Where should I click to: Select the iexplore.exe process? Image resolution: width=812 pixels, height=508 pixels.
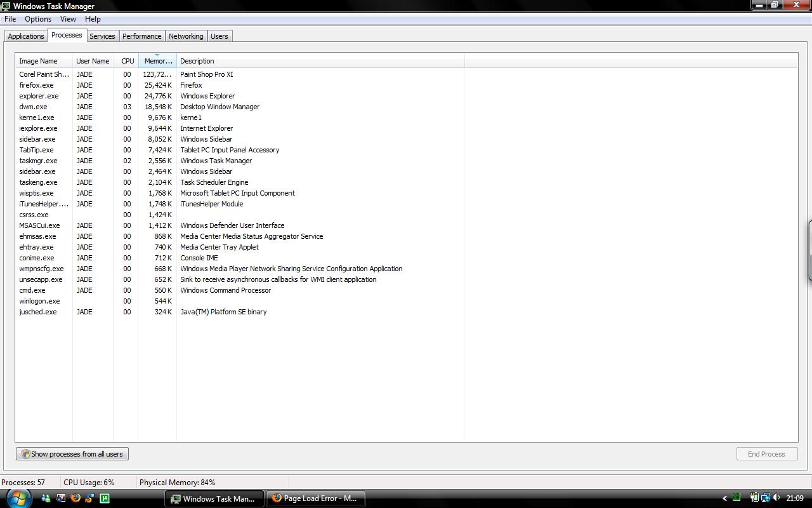(x=240, y=128)
